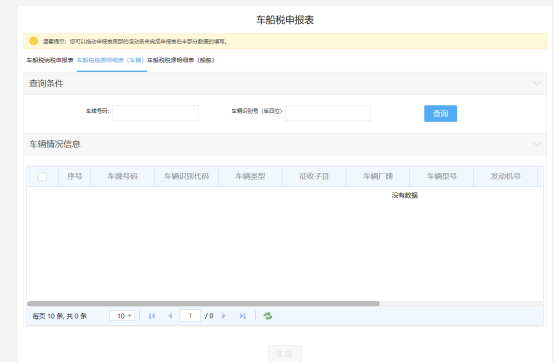Click the horizontal table scrollbar thumb
Viewport: 554px width, 363px height.
[x=203, y=304]
